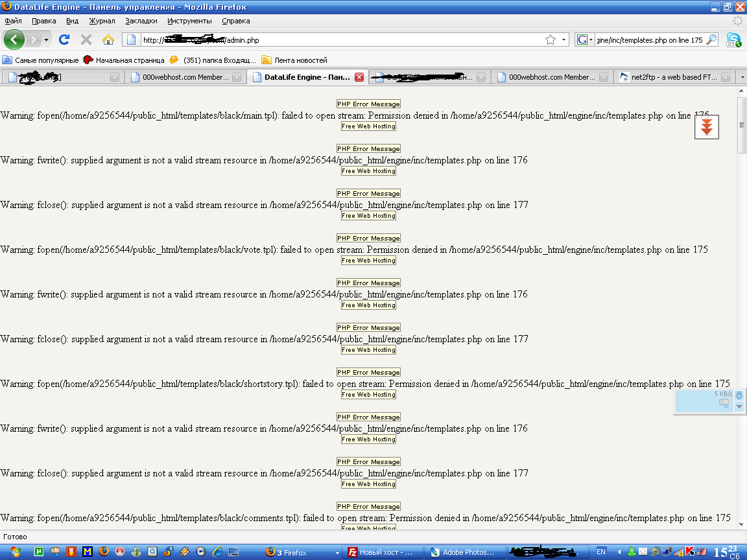747x560 pixels.
Task: Open the Инструменты menu
Action: coord(189,21)
